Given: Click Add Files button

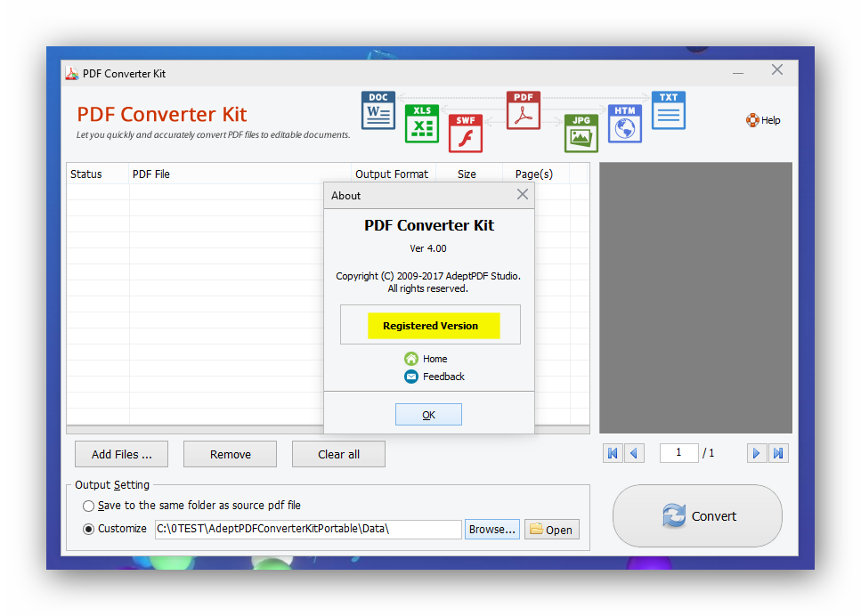Looking at the screenshot, I should 121,455.
